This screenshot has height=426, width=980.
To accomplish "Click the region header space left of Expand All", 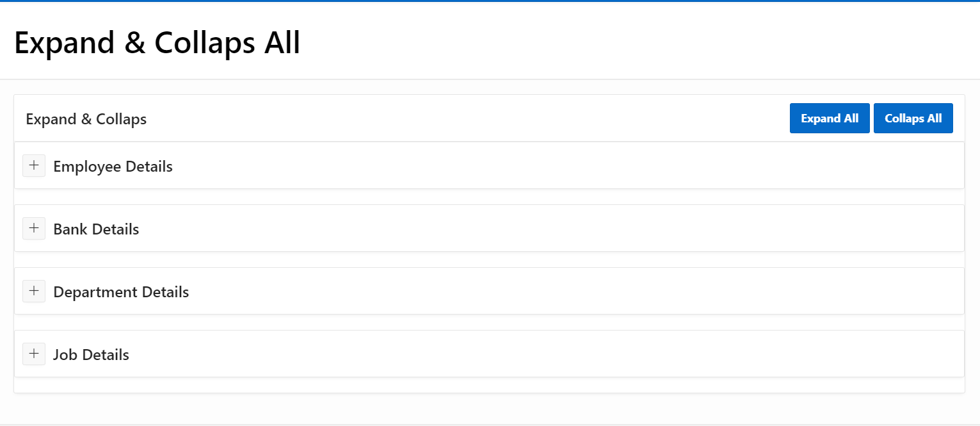I will click(x=467, y=119).
